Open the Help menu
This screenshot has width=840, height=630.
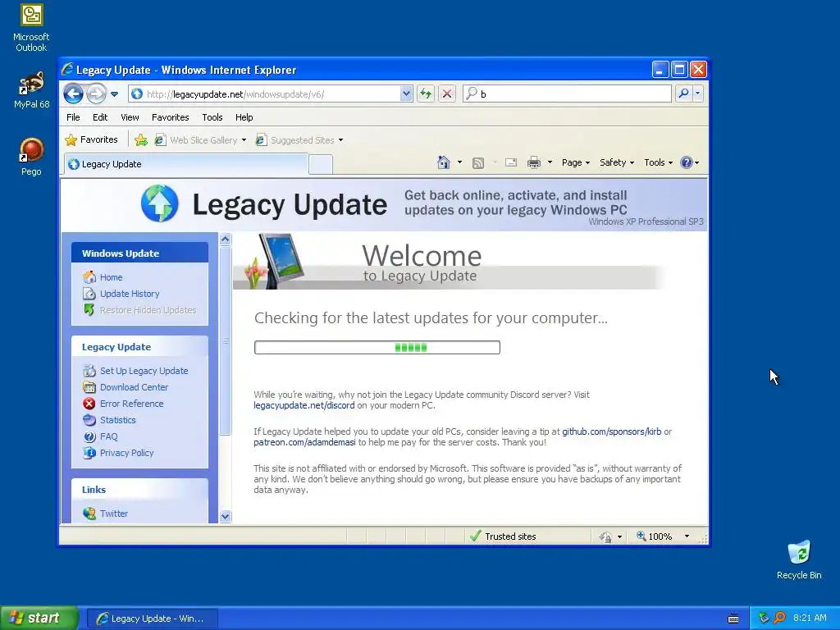click(x=244, y=117)
